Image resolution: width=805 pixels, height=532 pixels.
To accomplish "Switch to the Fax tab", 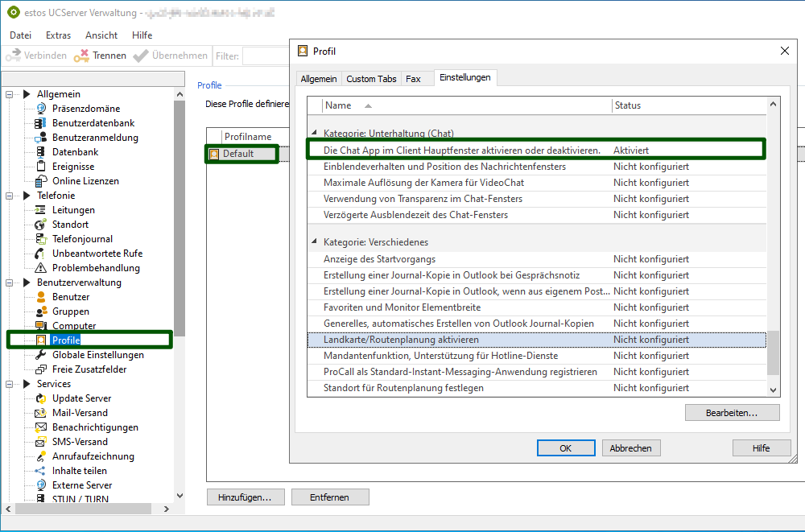I will 413,79.
